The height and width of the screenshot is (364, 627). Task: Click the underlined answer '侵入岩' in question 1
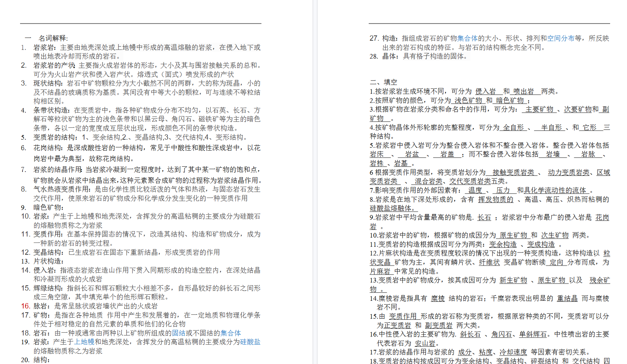pos(485,91)
